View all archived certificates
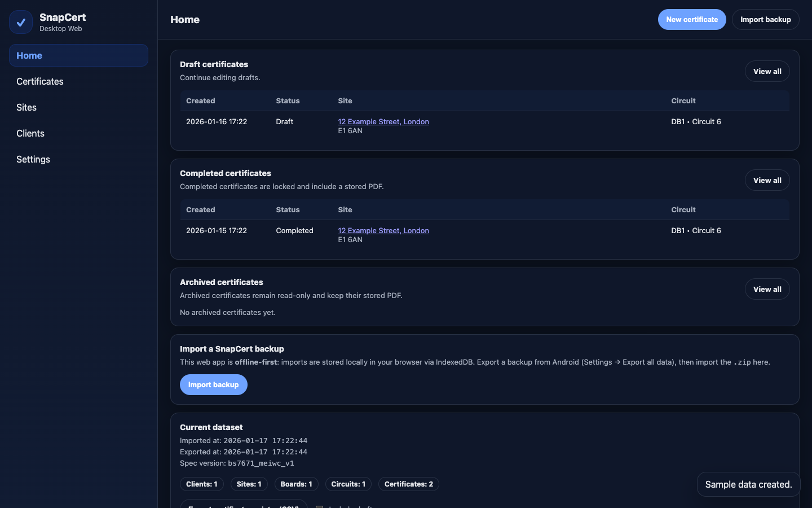Viewport: 812px width, 508px height. pyautogui.click(x=767, y=289)
